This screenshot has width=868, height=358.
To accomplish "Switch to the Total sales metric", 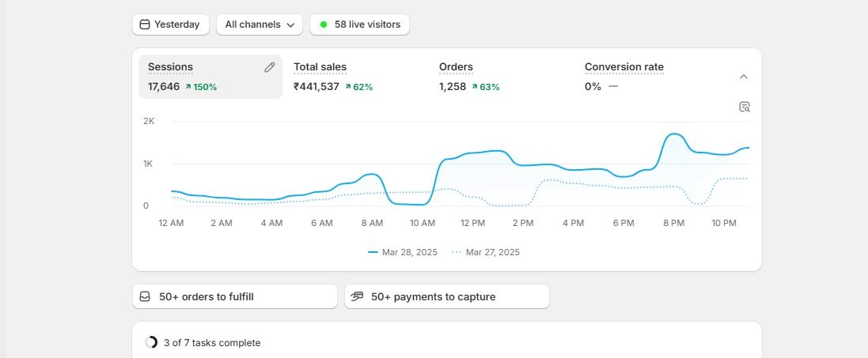I will 320,67.
